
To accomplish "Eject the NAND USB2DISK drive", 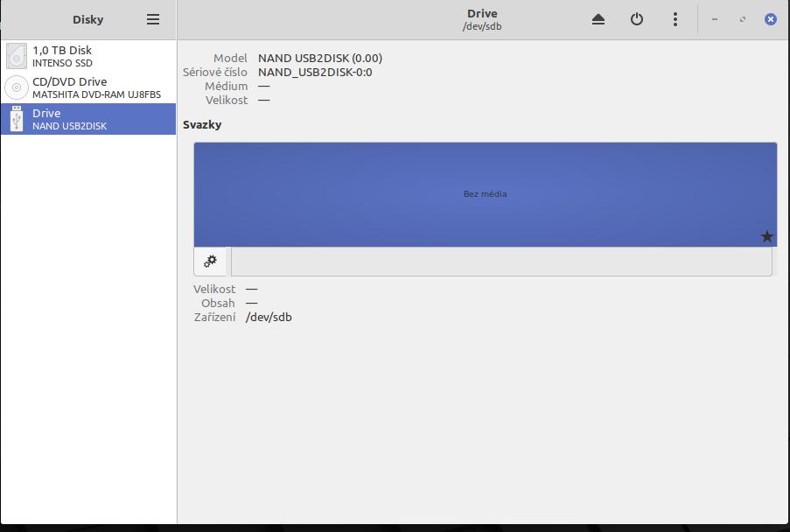I will (x=598, y=19).
